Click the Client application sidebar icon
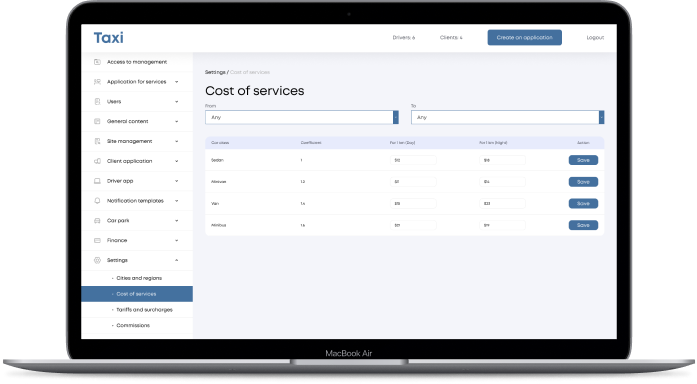Viewport: 697px width, 384px height. coord(97,161)
